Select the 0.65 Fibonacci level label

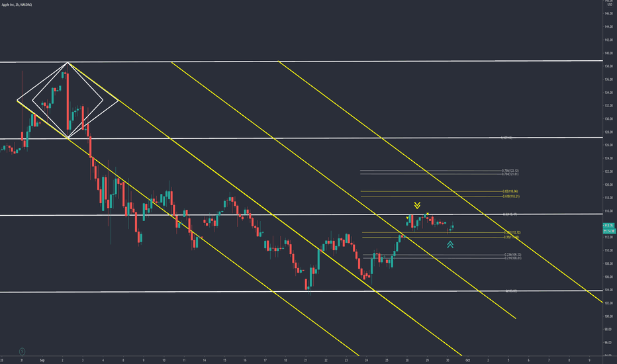tap(510, 191)
